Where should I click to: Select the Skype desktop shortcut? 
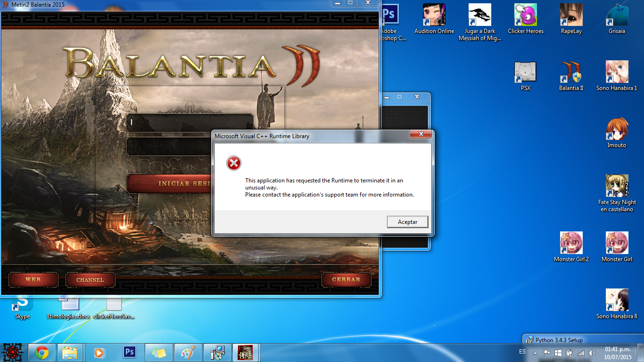click(22, 307)
